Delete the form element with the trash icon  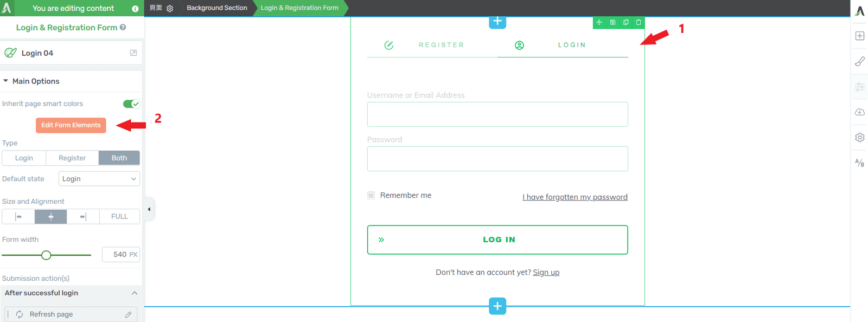pyautogui.click(x=639, y=22)
